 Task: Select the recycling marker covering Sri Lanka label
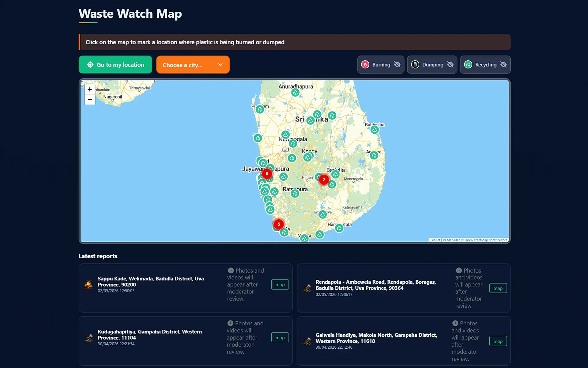[x=311, y=121]
